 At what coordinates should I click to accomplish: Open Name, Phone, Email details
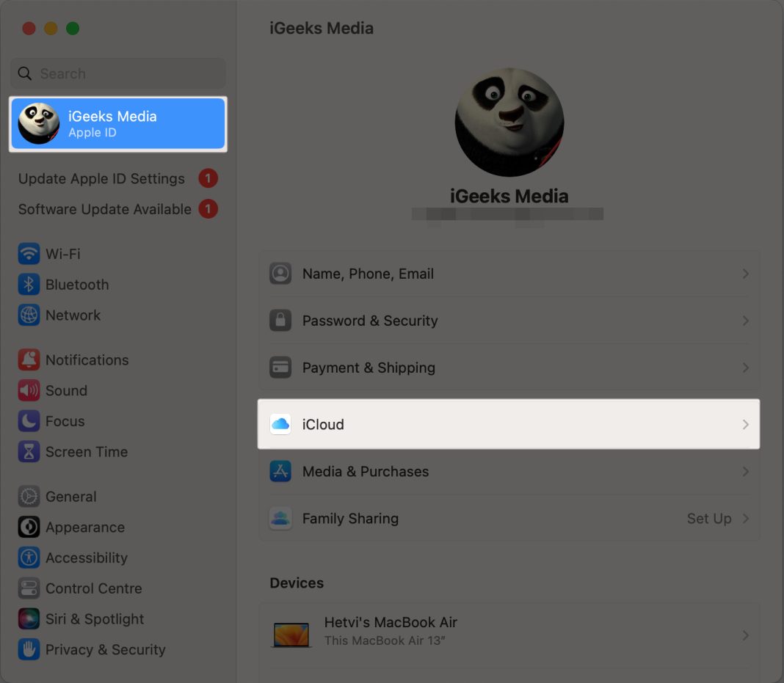[x=509, y=273]
